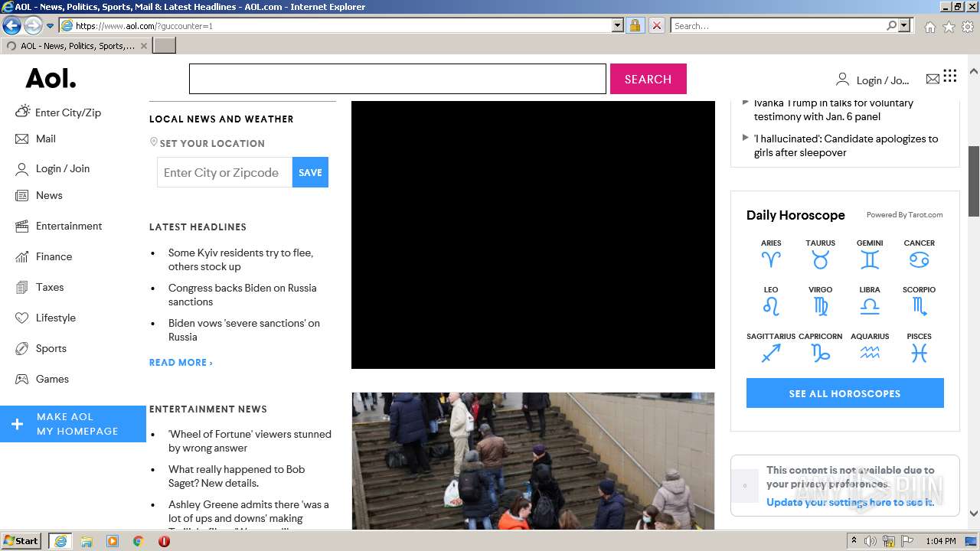This screenshot has height=551, width=980.
Task: Open the recent pages dropdown arrow
Action: click(x=51, y=25)
